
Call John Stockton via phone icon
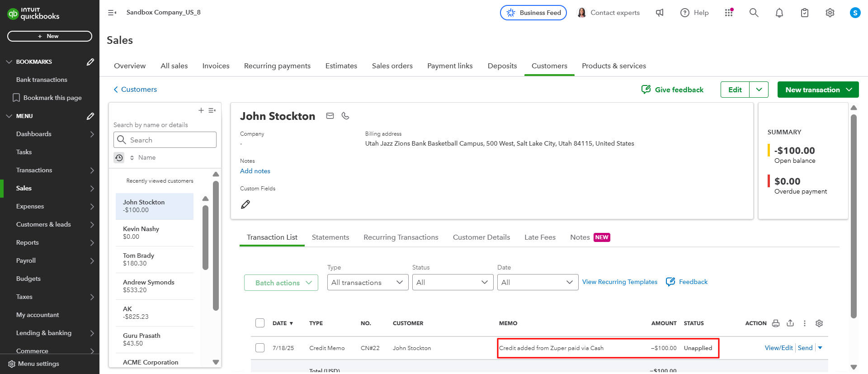point(345,116)
